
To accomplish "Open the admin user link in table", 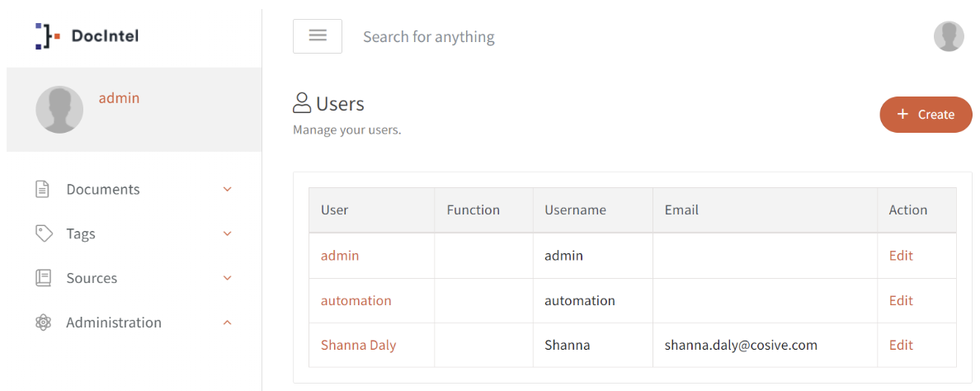I will coord(340,256).
